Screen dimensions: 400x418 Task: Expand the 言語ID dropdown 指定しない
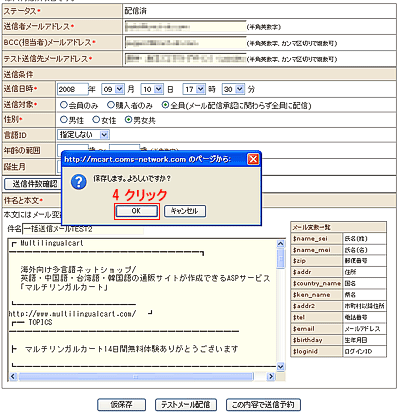[x=83, y=135]
